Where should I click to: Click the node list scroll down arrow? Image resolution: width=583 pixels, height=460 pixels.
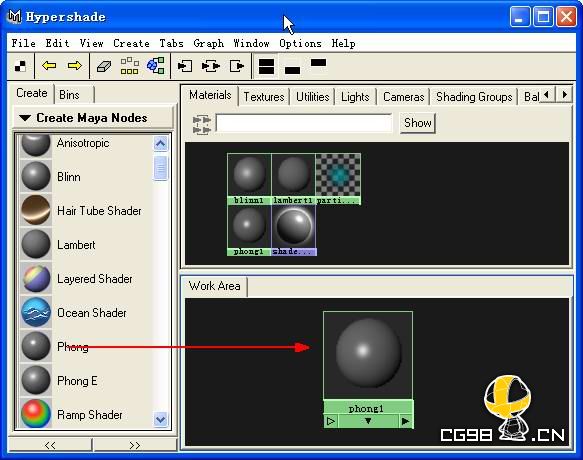click(161, 419)
